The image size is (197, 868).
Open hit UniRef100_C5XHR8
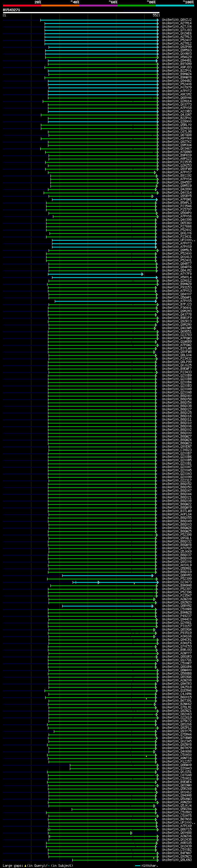coord(177,609)
